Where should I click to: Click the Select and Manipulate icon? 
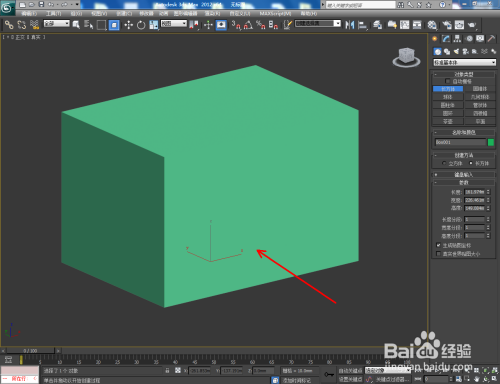208,25
